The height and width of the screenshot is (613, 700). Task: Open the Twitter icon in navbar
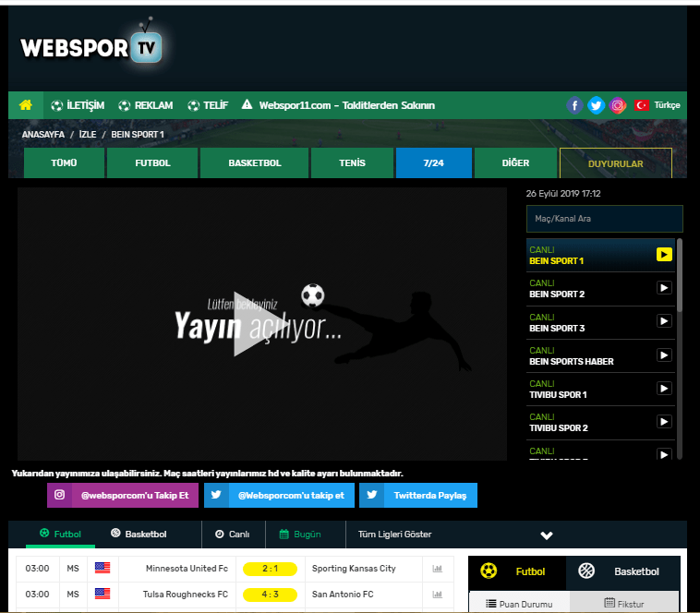tap(596, 105)
